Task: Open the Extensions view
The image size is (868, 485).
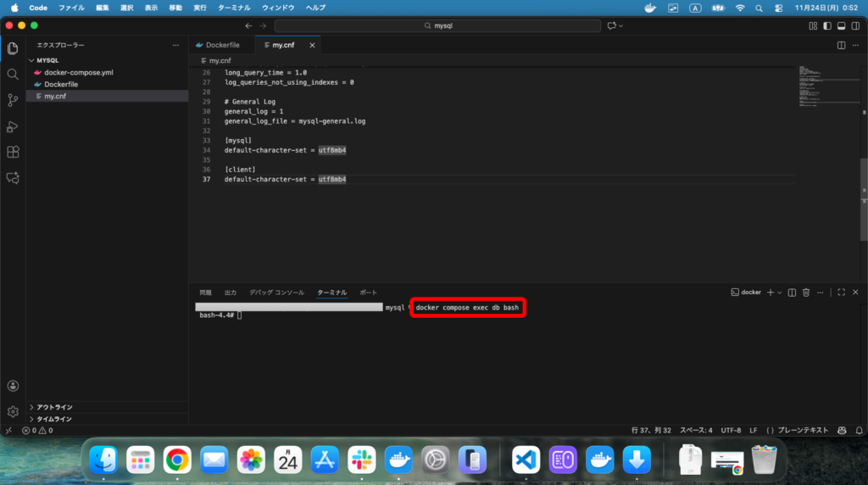Action: click(13, 153)
